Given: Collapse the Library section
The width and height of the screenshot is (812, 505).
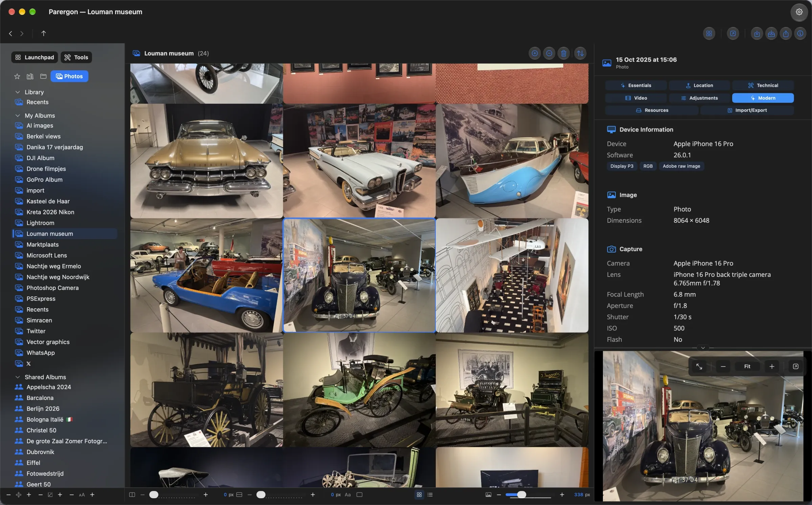Looking at the screenshot, I should click(18, 92).
